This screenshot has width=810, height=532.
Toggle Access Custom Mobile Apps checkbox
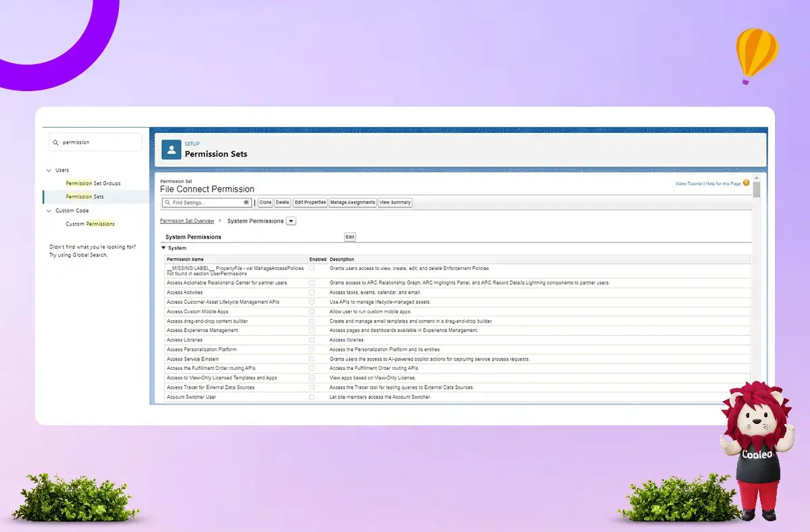click(311, 312)
